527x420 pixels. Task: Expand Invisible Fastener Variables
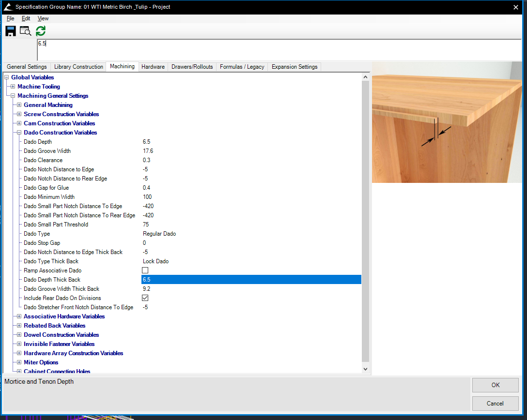pyautogui.click(x=19, y=344)
